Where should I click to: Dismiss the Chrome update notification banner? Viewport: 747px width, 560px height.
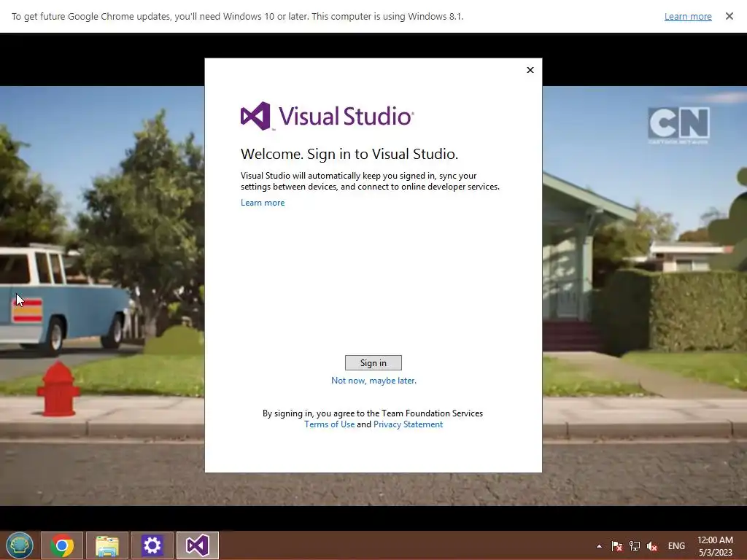(x=729, y=16)
